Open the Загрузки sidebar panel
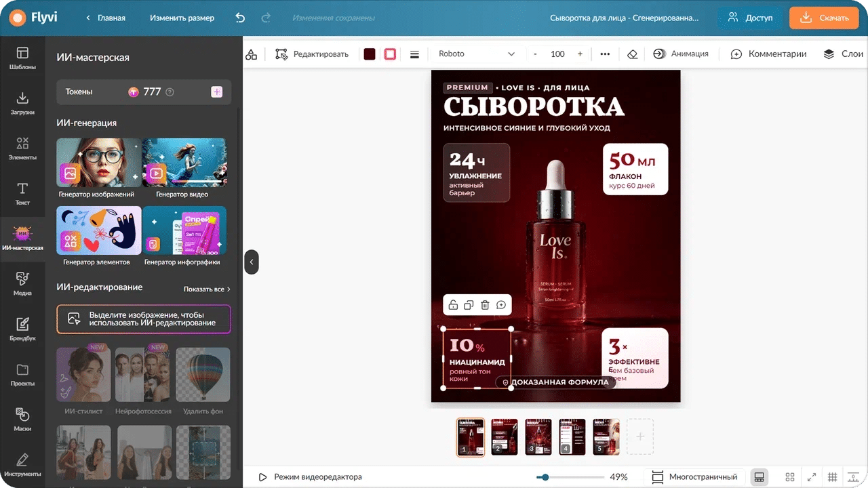 point(22,104)
